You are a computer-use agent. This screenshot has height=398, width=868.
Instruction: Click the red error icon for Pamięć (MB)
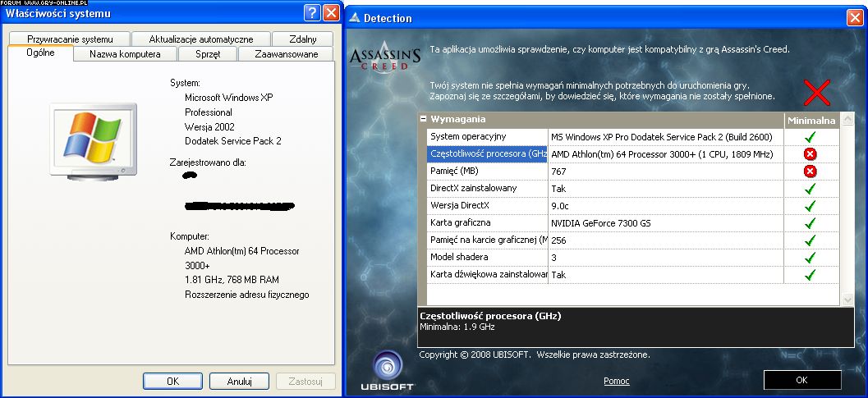811,171
